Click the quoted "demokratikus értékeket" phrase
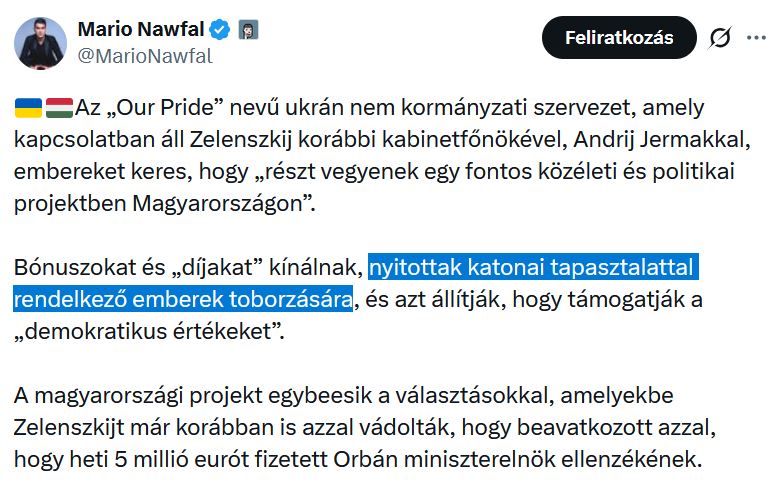 tap(150, 331)
